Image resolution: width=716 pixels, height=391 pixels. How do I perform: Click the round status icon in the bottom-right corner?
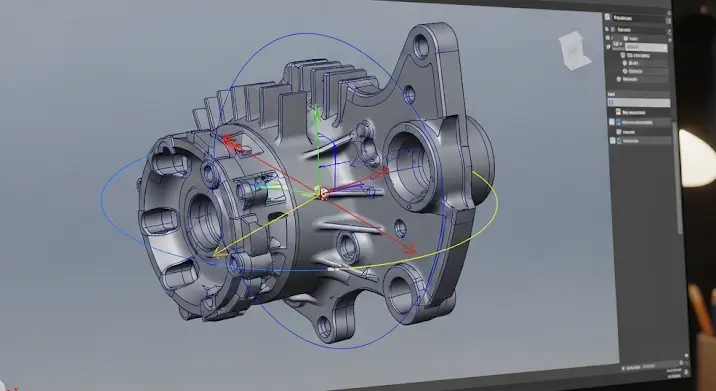click(686, 372)
